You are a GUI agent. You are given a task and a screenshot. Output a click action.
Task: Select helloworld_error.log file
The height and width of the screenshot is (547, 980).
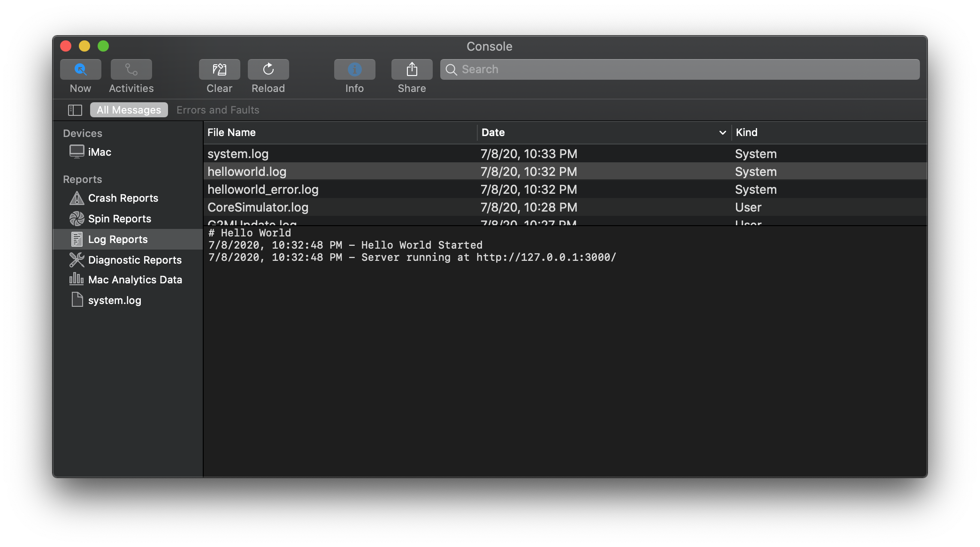263,189
